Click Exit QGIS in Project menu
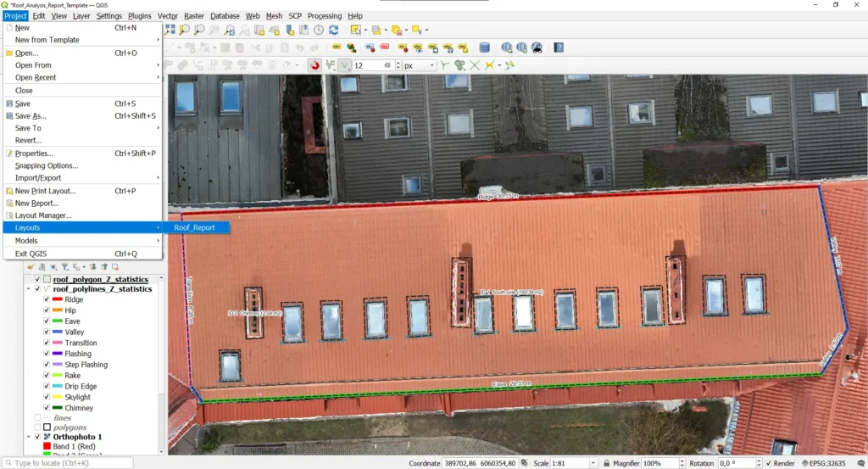 [82, 254]
